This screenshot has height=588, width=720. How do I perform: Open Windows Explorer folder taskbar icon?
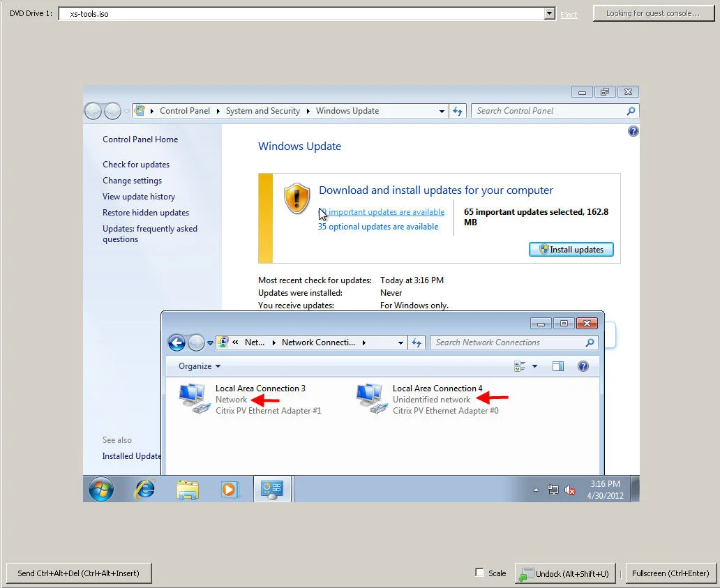coord(188,490)
